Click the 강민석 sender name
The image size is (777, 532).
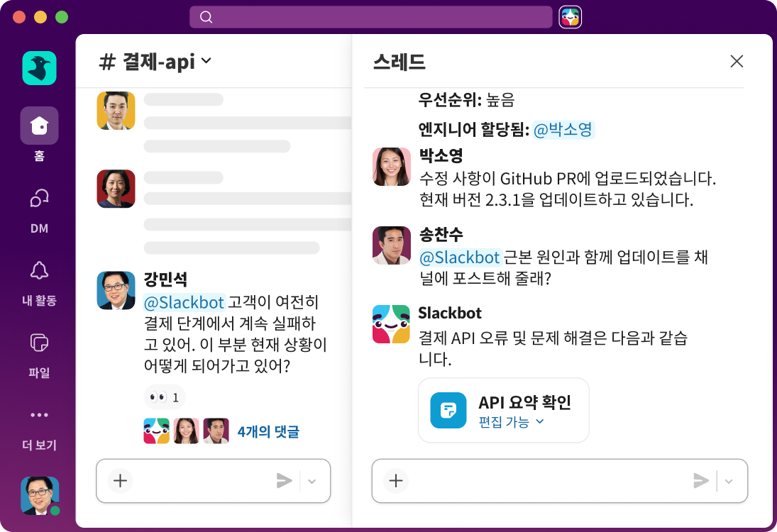click(x=165, y=279)
